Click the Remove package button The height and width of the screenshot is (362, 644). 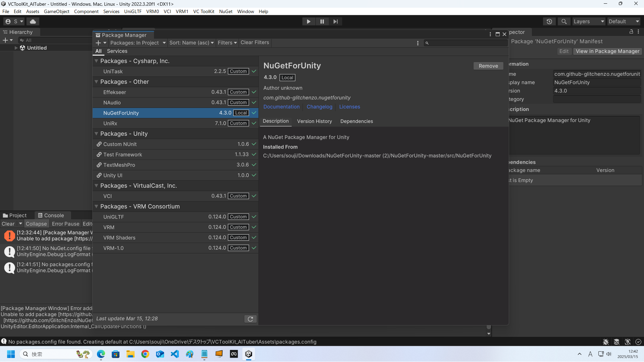point(488,66)
